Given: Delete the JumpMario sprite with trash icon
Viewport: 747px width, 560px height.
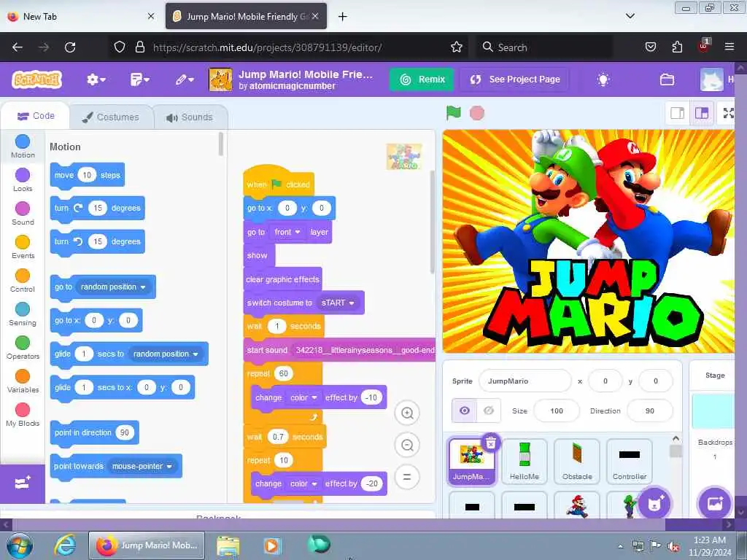Looking at the screenshot, I should [x=491, y=443].
